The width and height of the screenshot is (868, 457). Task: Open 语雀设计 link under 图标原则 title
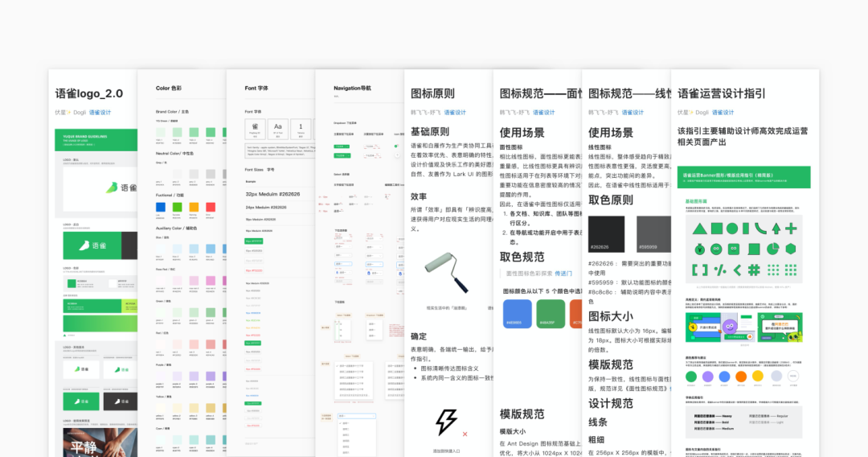tap(455, 113)
